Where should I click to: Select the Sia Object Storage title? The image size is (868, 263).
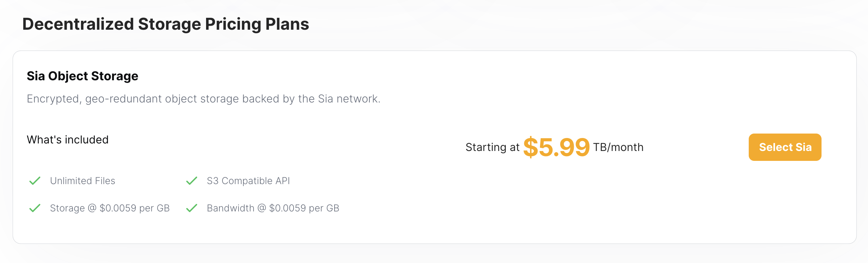(x=83, y=76)
